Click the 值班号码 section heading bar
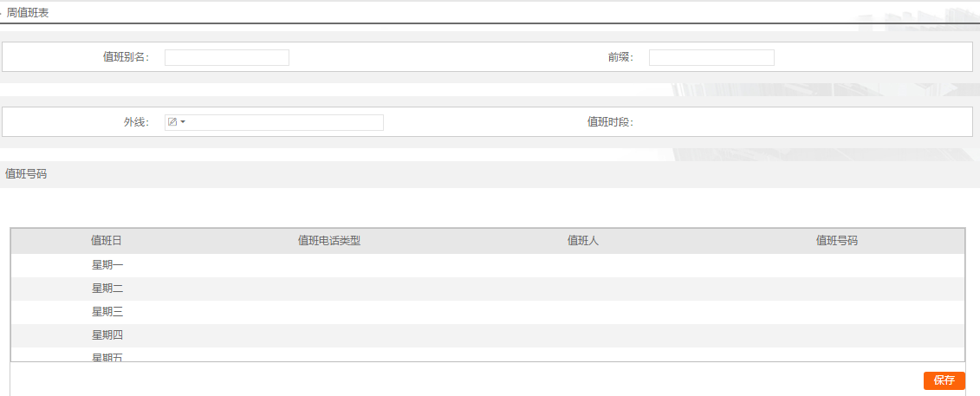 click(490, 174)
